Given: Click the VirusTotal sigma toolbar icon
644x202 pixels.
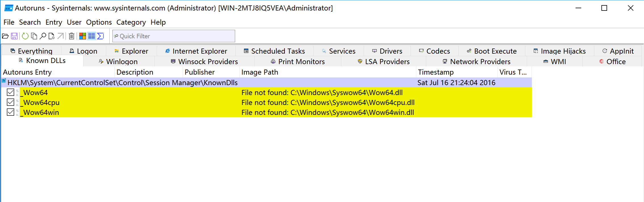Looking at the screenshot, I should [x=101, y=36].
